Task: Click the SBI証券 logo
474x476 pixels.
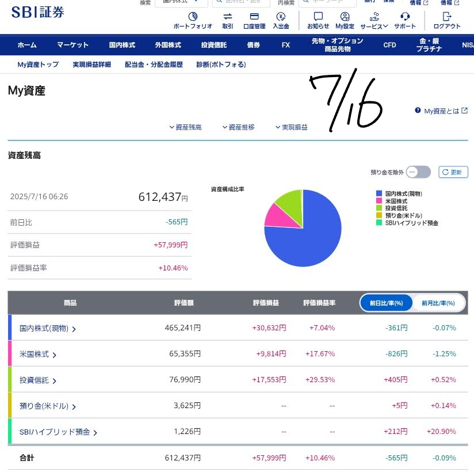Action: coord(37,12)
